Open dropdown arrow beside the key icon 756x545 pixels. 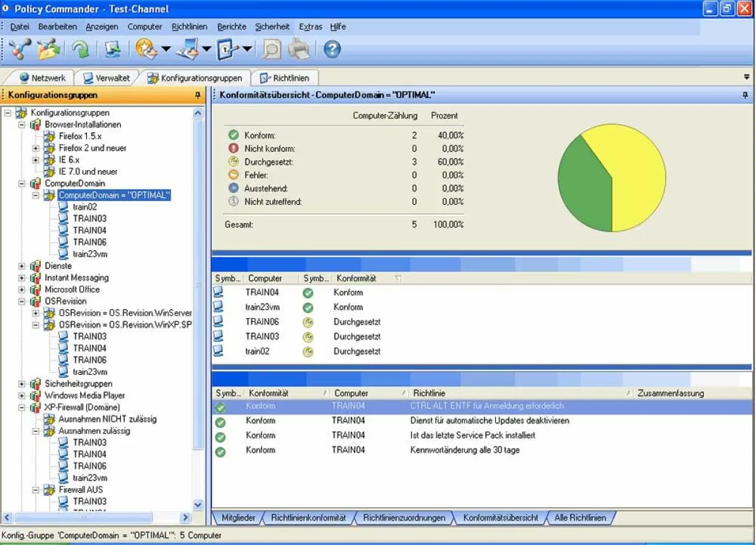pyautogui.click(x=247, y=49)
